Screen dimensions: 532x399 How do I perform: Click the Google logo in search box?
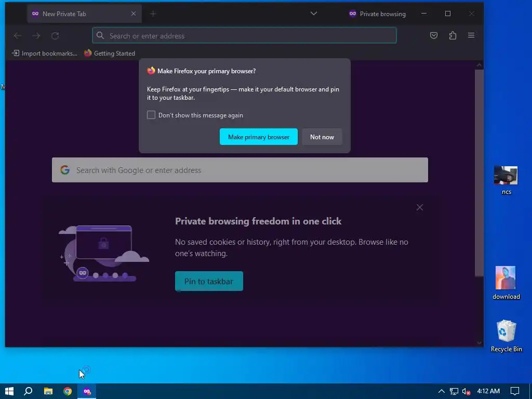[65, 170]
